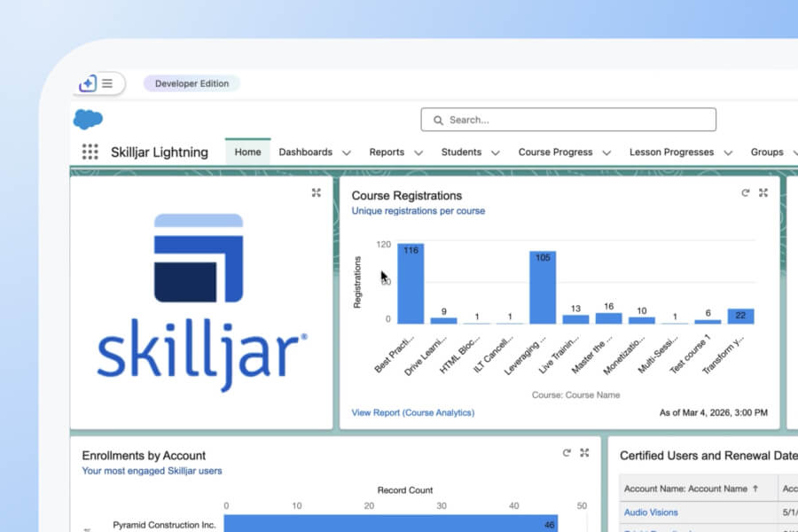This screenshot has width=798, height=532.
Task: Expand the Lesson Progresses dropdown chevron
Action: click(728, 153)
